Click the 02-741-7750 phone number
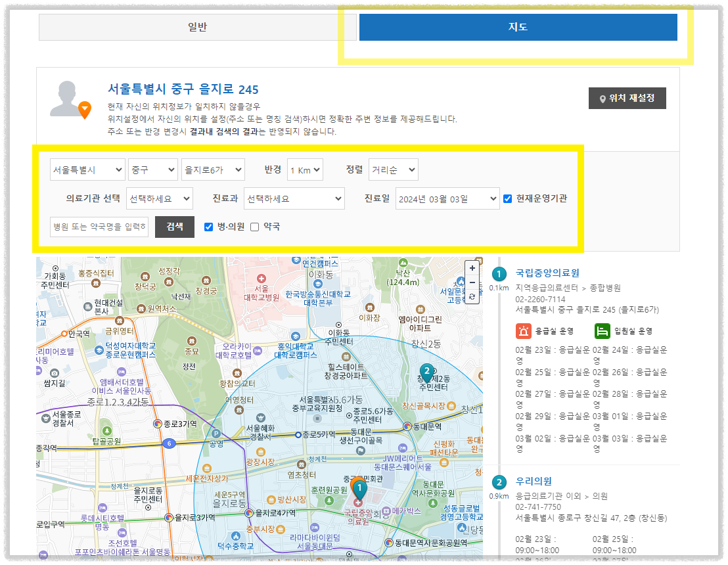 click(x=538, y=507)
